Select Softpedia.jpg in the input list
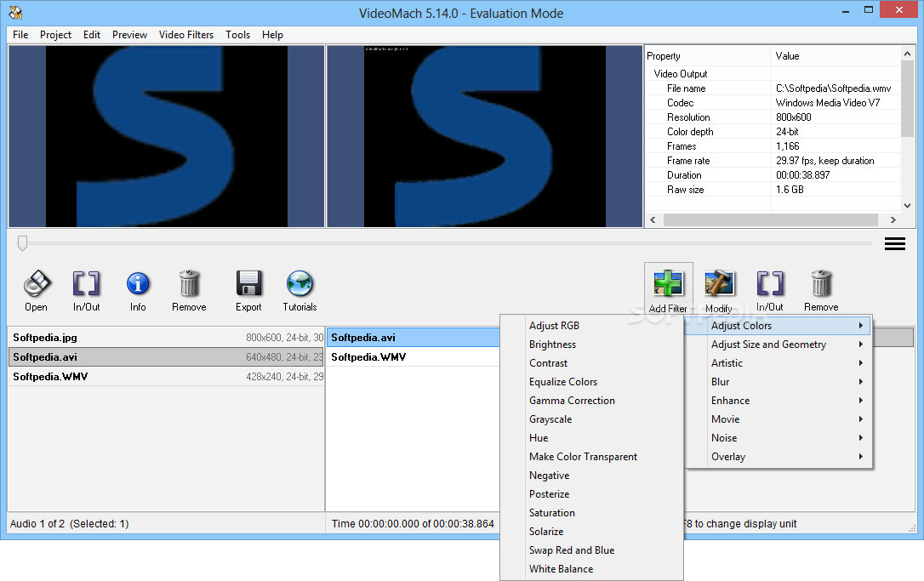This screenshot has height=581, width=924. [x=166, y=338]
